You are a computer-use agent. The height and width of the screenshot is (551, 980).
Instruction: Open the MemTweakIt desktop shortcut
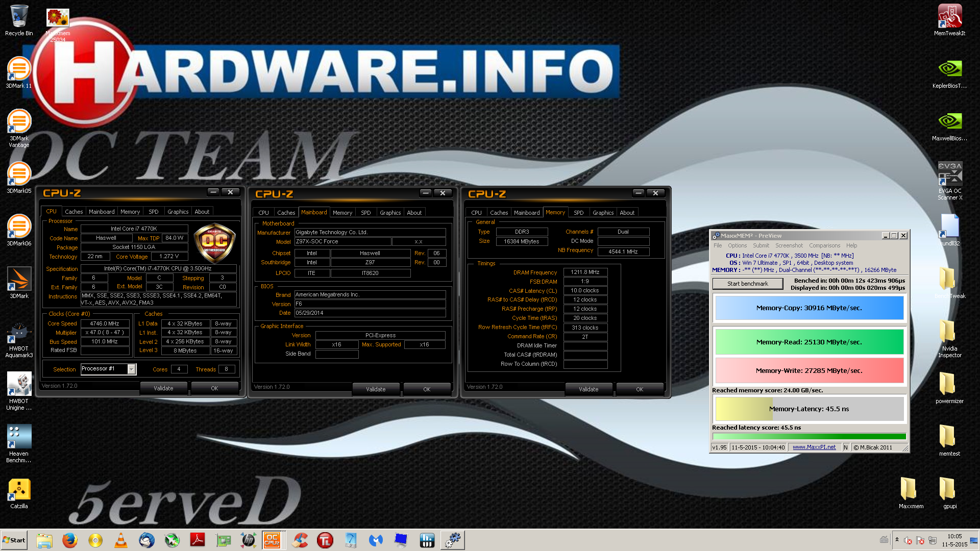[x=949, y=19]
